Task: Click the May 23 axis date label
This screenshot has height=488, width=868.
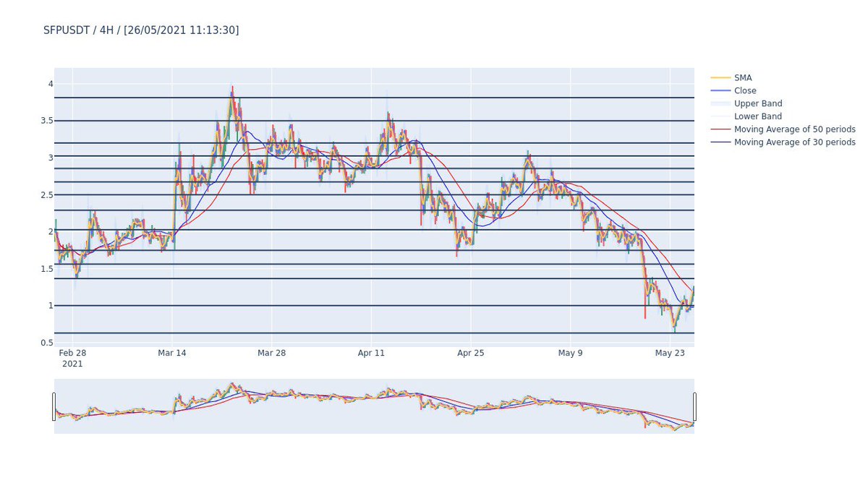Action: click(x=671, y=354)
